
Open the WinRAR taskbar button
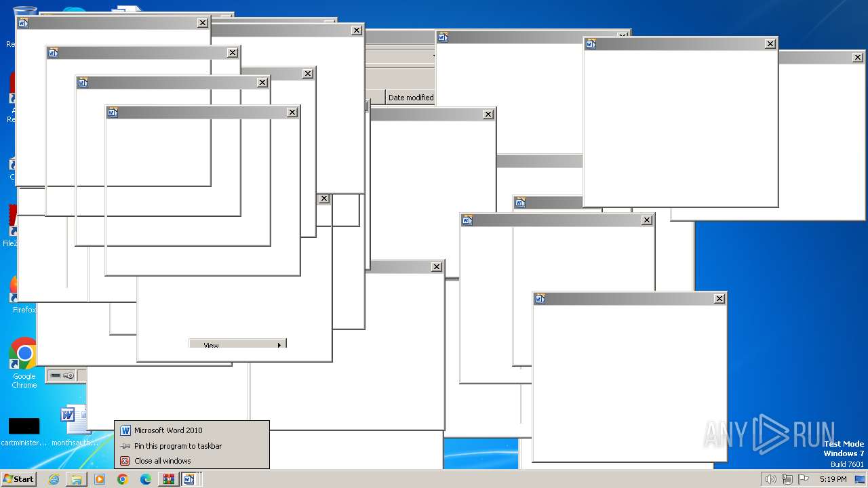point(169,479)
